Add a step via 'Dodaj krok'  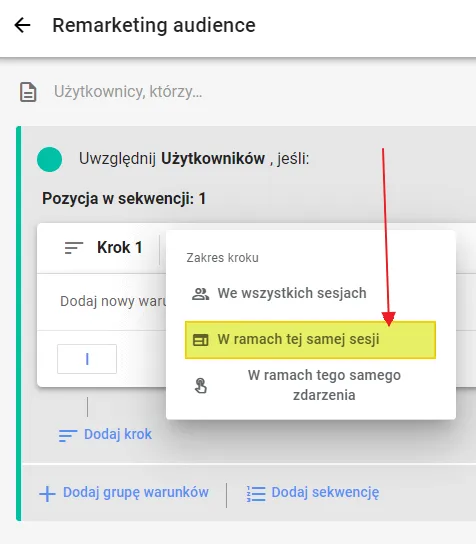[105, 434]
